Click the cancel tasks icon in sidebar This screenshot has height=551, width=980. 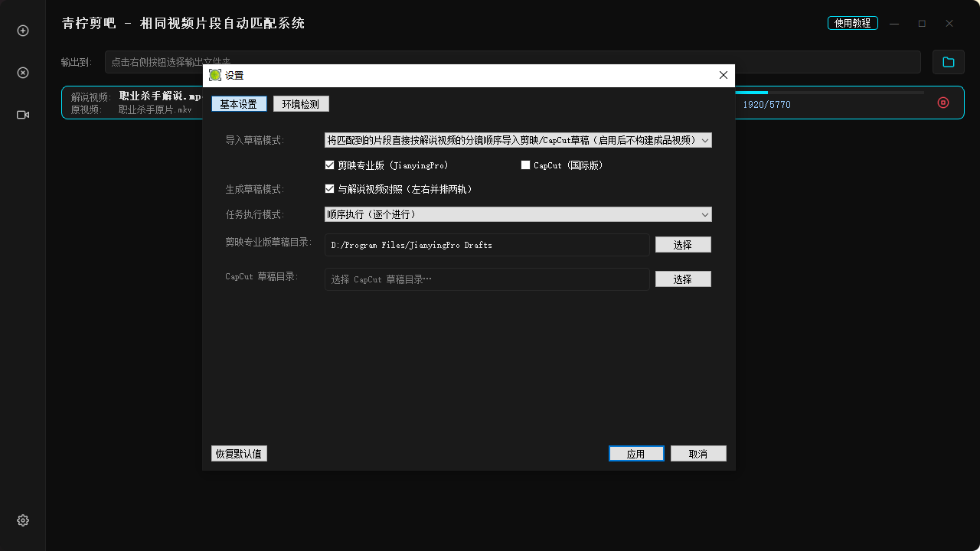[x=22, y=73]
